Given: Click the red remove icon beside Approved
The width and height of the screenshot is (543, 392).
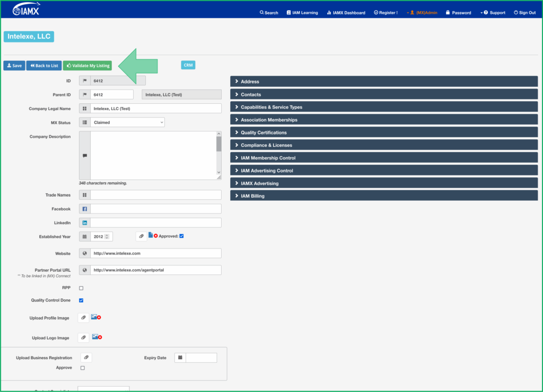Looking at the screenshot, I should 156,236.
